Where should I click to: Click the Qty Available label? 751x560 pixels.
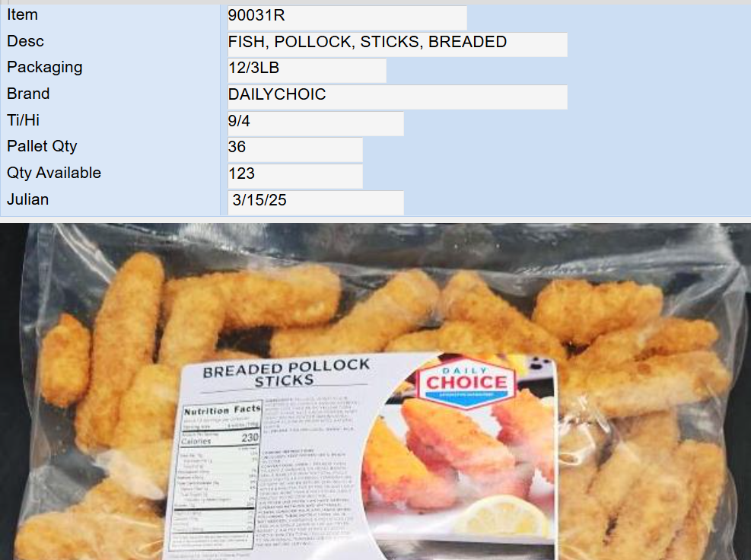pos(54,173)
